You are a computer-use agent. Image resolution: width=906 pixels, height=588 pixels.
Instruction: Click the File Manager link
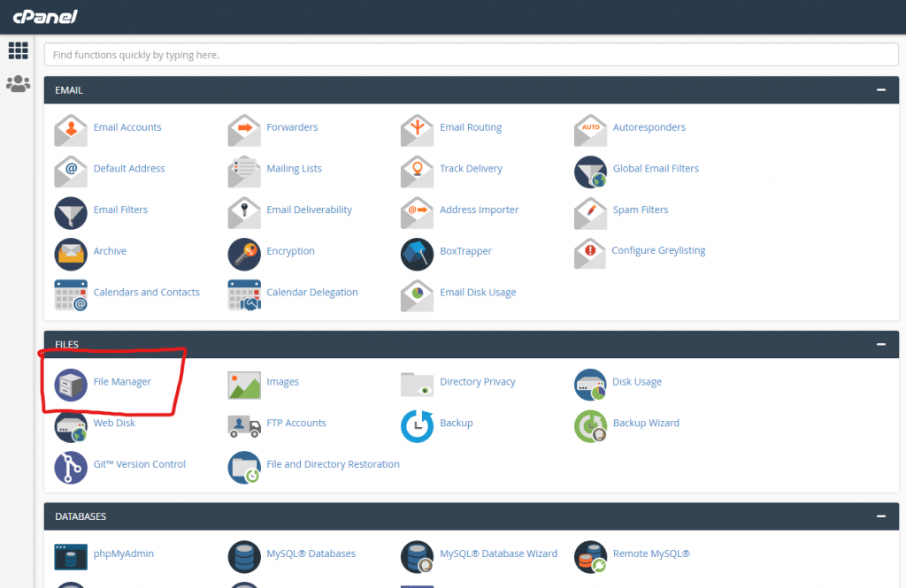[122, 382]
